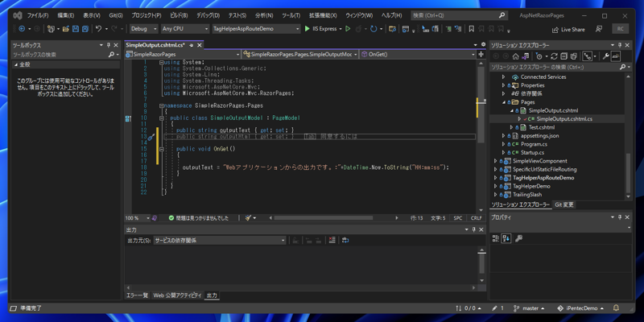The height and width of the screenshot is (322, 644).
Task: Toggle Categorized view in Properties panel
Action: [495, 238]
